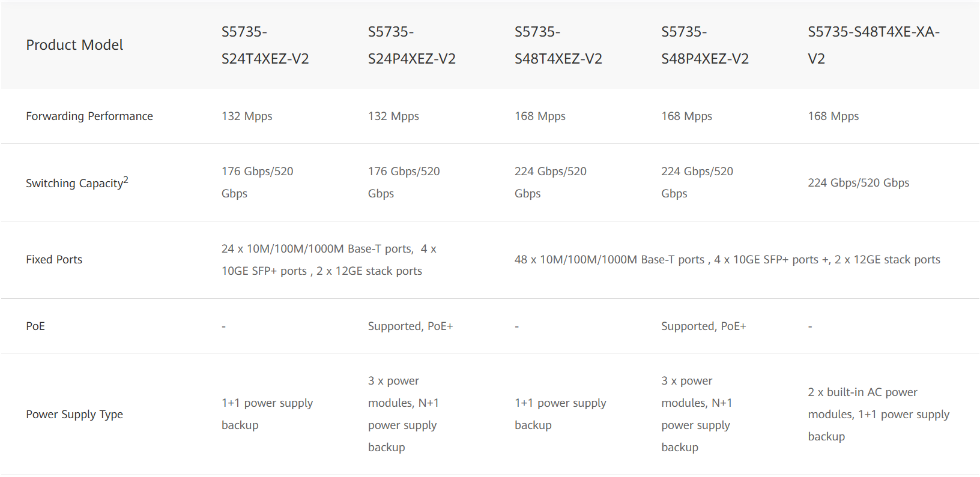This screenshot has width=980, height=477.
Task: Click 168 Mpps under S5735-S48T4XE-XA-V2
Action: click(x=833, y=116)
